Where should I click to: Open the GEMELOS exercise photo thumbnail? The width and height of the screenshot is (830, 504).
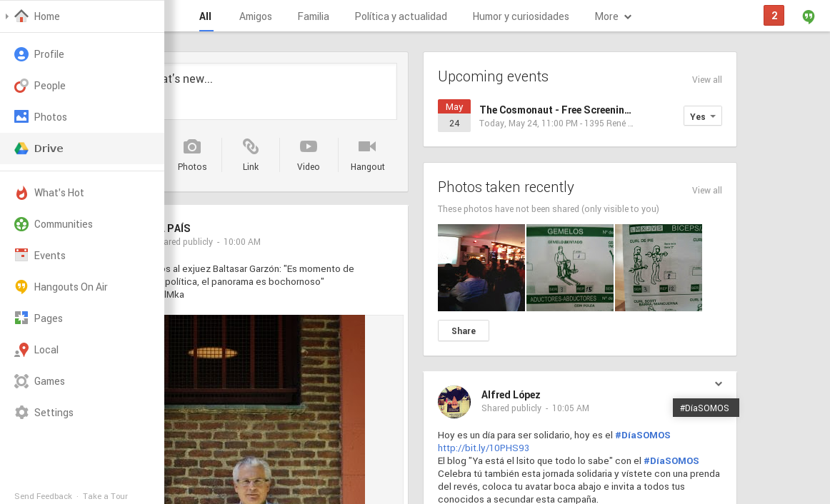coord(569,268)
